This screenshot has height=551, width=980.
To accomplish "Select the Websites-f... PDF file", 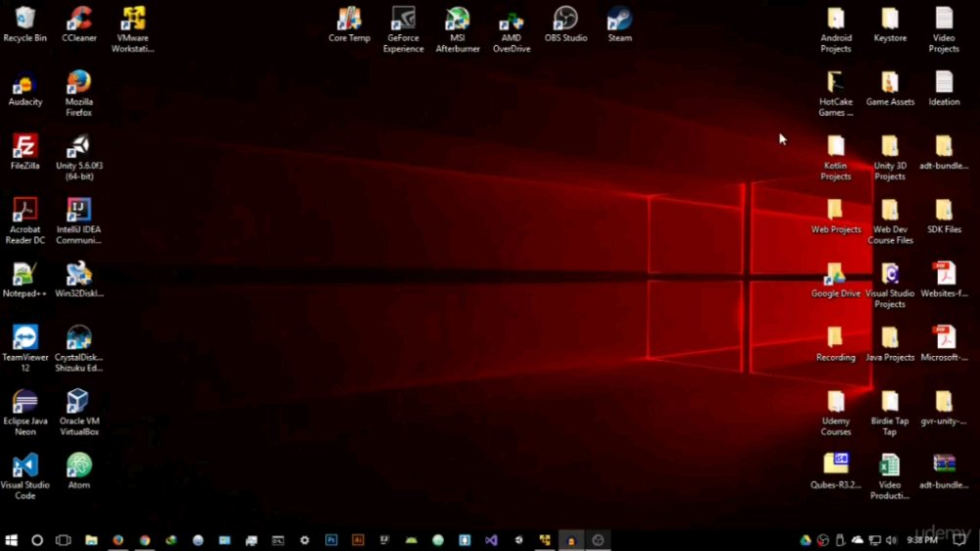I will [x=944, y=280].
